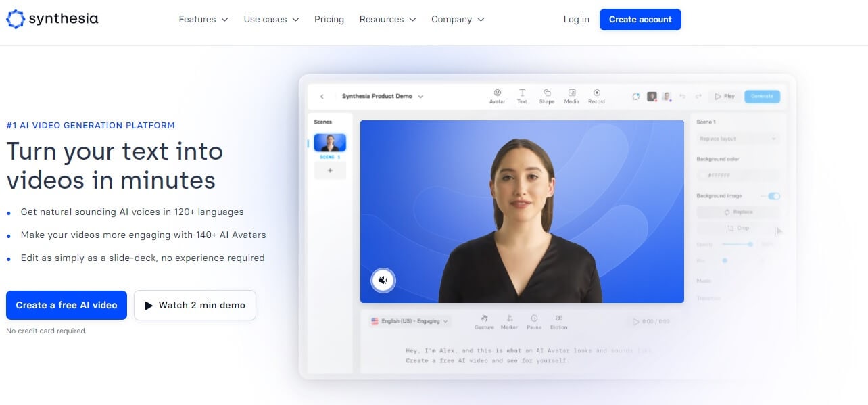Open the Replace layout dropdown
The image size is (868, 405).
(x=738, y=139)
